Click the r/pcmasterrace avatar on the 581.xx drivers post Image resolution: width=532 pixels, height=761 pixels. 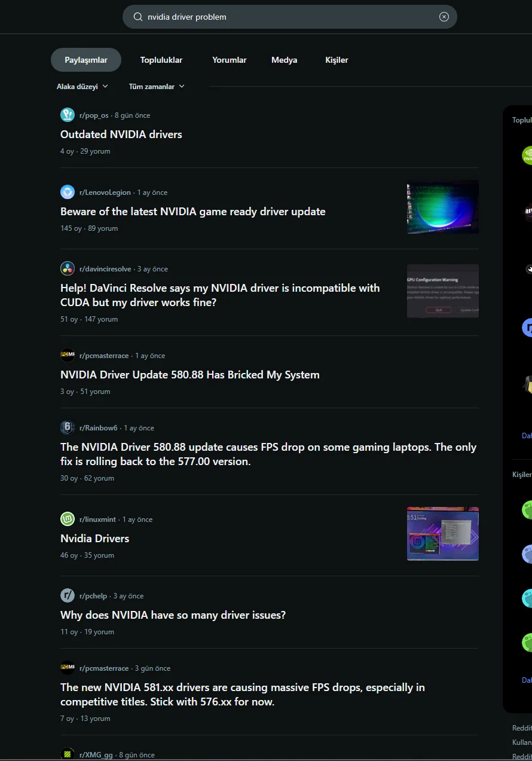[x=68, y=668]
